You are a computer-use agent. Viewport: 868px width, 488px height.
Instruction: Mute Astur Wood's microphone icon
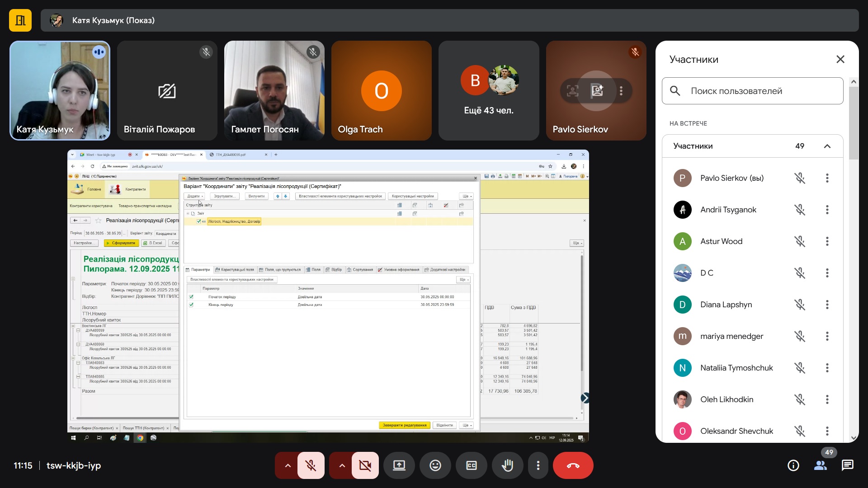(800, 241)
